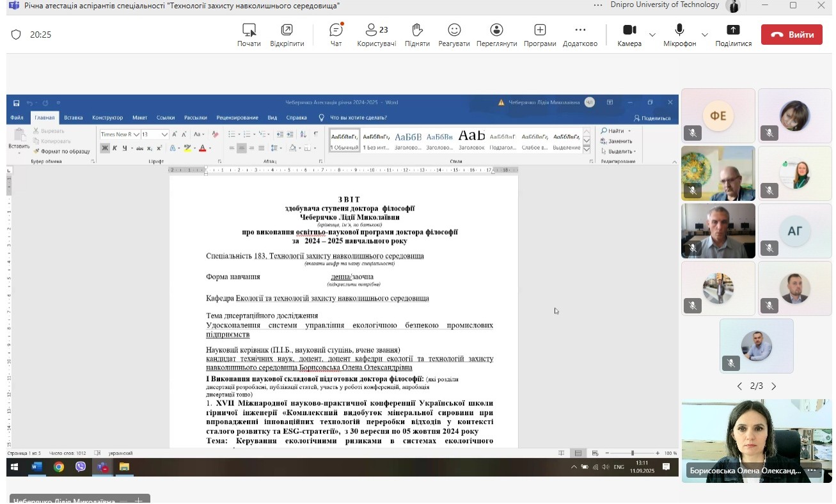This screenshot has height=504, width=836.
Task: Open the Chat panel in Teams
Action: point(336,35)
